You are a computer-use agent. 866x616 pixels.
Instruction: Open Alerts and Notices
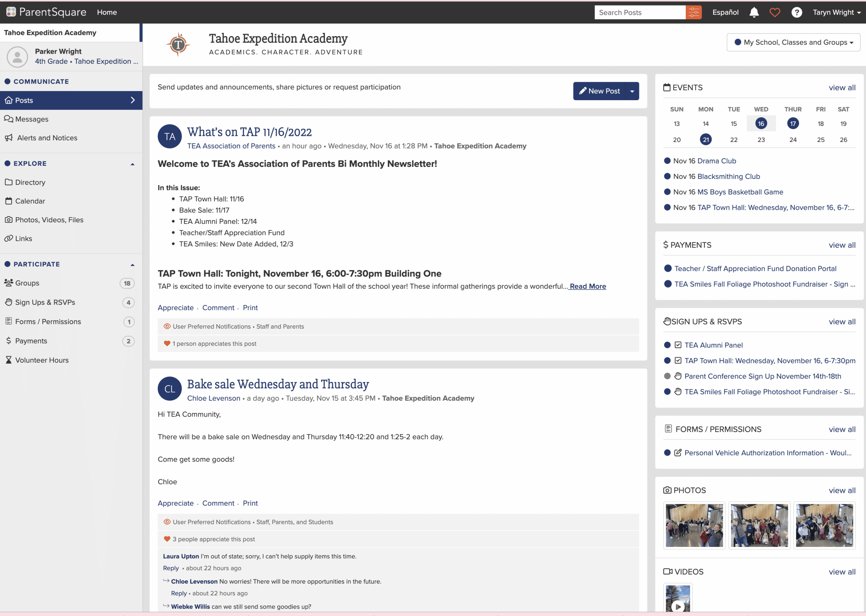pos(71,138)
